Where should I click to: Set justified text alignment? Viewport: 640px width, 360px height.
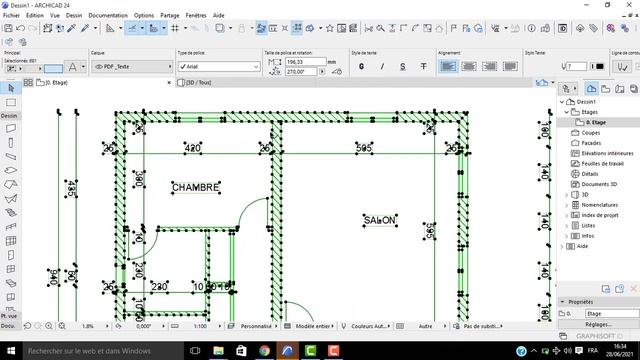click(x=511, y=66)
